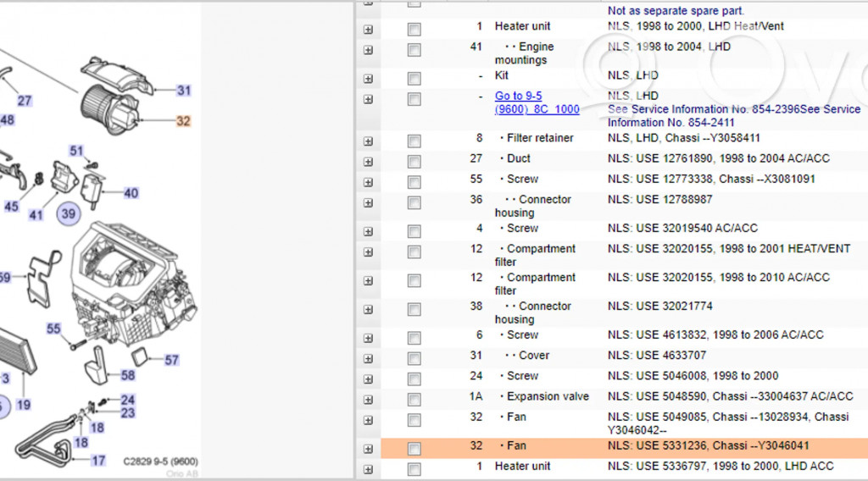The image size is (868, 481).
Task: Click callout 55 next to the screw
Action: (53, 329)
